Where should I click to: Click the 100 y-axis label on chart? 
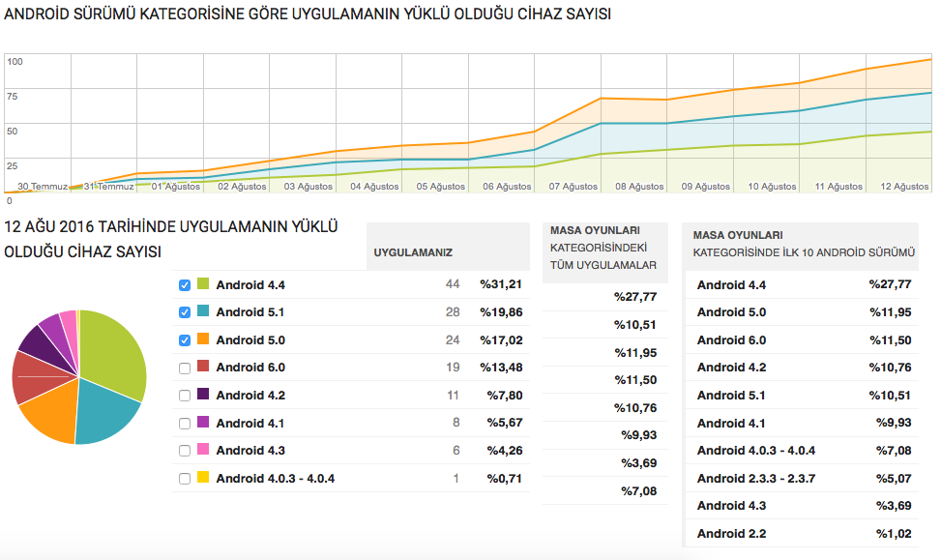(15, 61)
